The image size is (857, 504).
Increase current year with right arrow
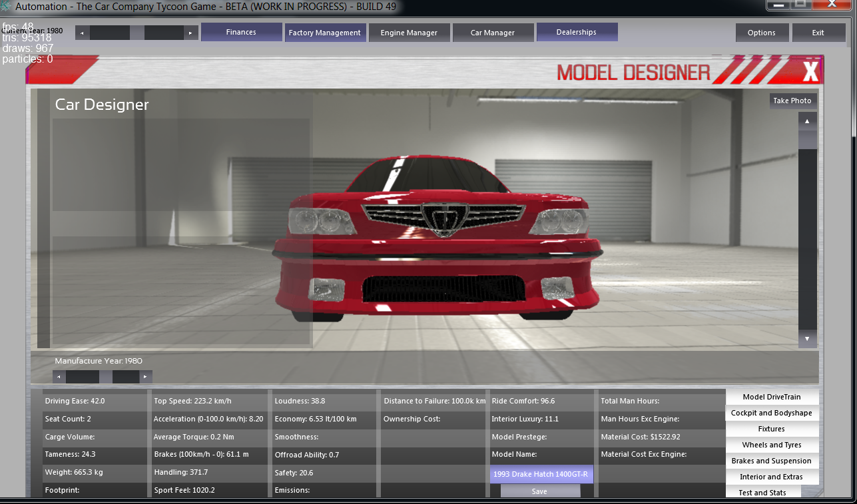(191, 33)
